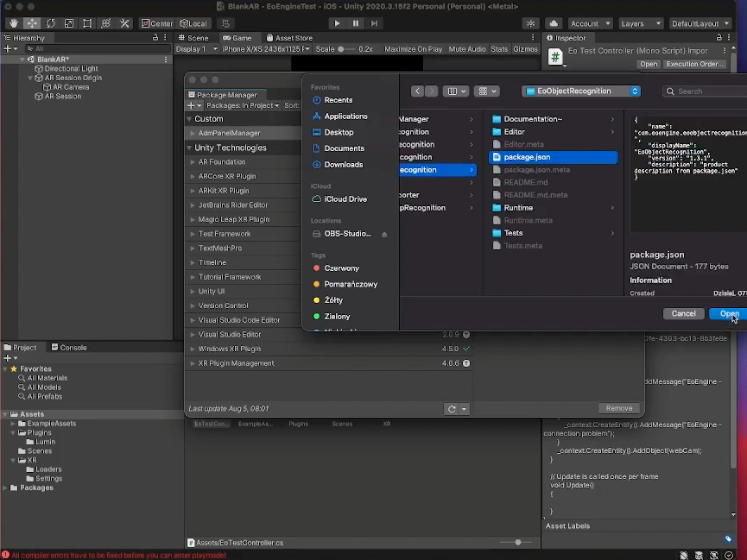Select the Move tool in the toolbar
This screenshot has width=747, height=560.
tap(32, 24)
